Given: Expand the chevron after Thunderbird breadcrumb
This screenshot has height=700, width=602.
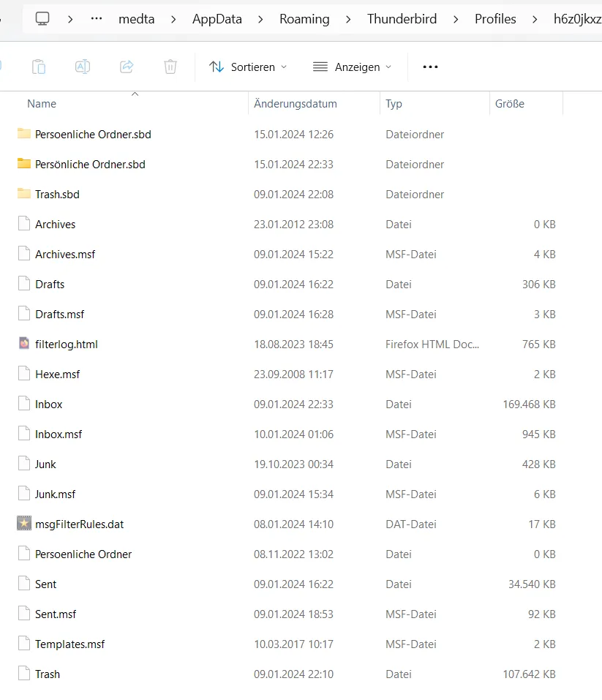Looking at the screenshot, I should tap(456, 19).
